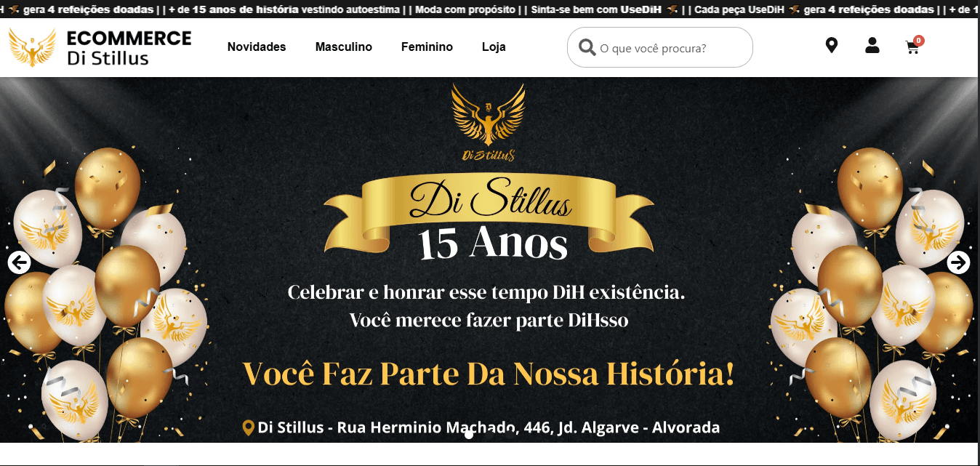The image size is (980, 466).
Task: Click the Di Stillus 15 Anos banner
Action: (x=490, y=260)
